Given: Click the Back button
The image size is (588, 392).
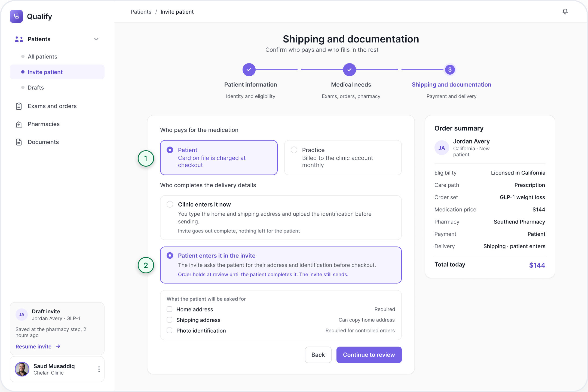Looking at the screenshot, I should tap(318, 355).
